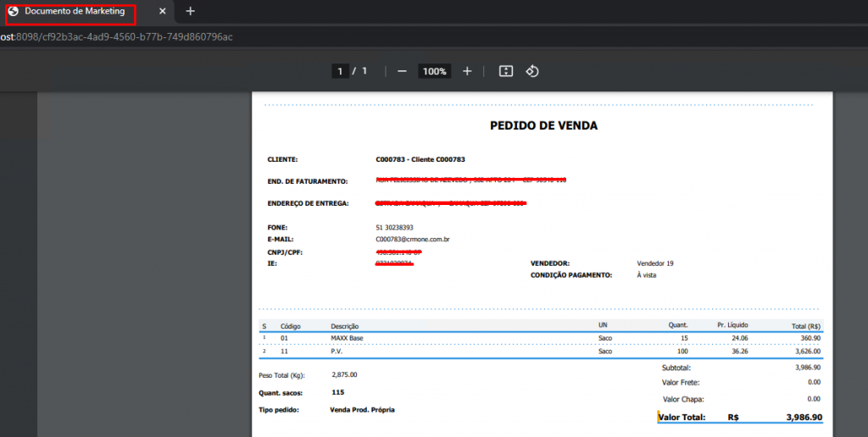Screen dimensions: 868x437
Task: Select the P.V. item description
Action: click(x=337, y=351)
